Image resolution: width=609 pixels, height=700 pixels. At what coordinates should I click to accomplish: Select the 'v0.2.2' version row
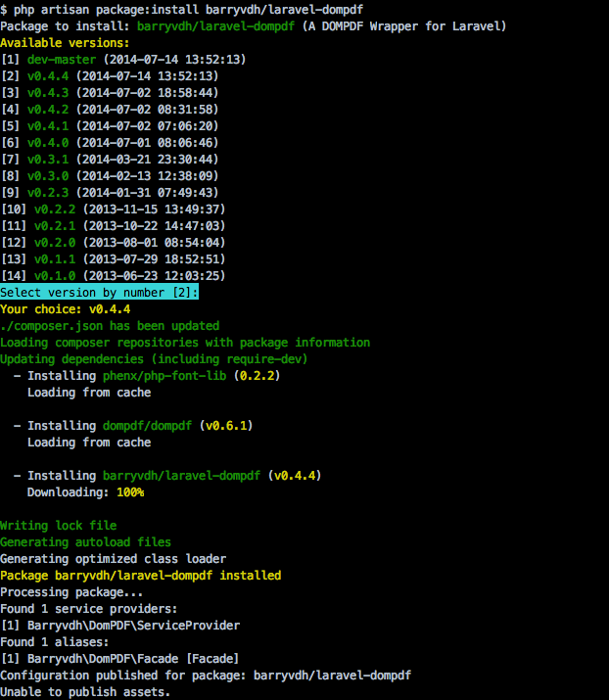pyautogui.click(x=113, y=210)
